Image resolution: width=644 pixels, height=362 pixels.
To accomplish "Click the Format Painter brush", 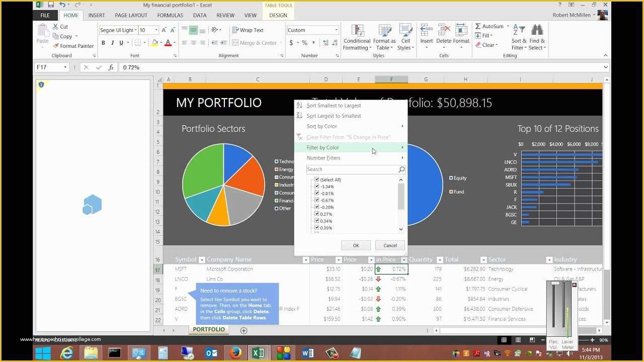I will coord(55,46).
